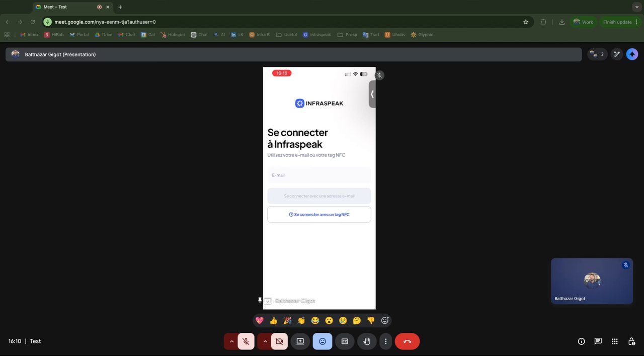Turn on the camera in the call bar
The width and height of the screenshot is (644, 356).
tap(279, 341)
